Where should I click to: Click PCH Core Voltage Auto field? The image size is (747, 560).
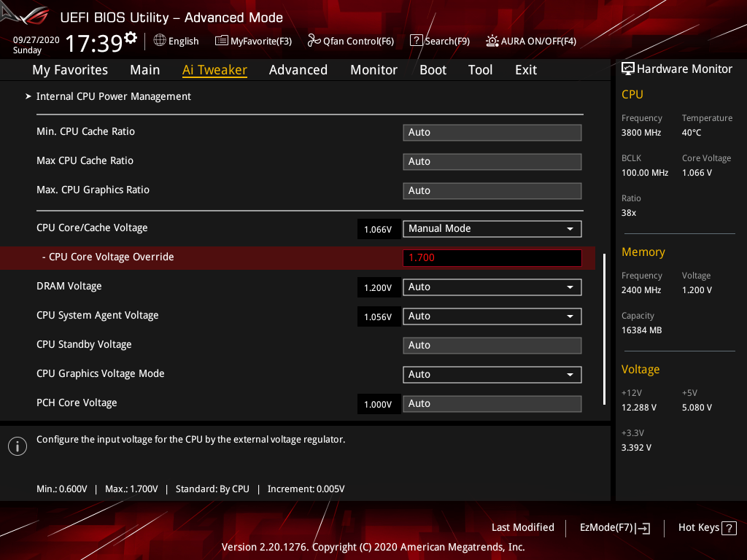492,404
